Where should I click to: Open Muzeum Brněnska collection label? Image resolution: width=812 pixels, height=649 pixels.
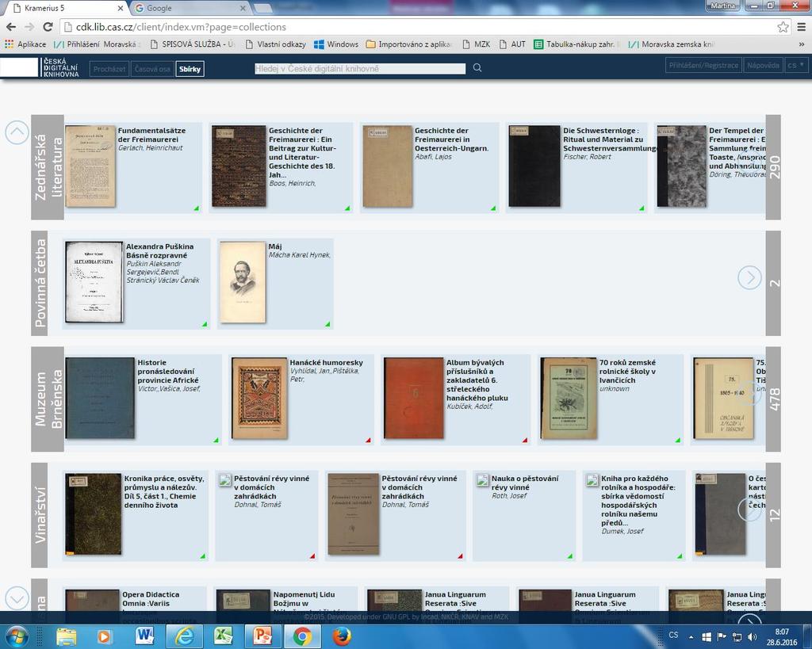pyautogui.click(x=48, y=399)
